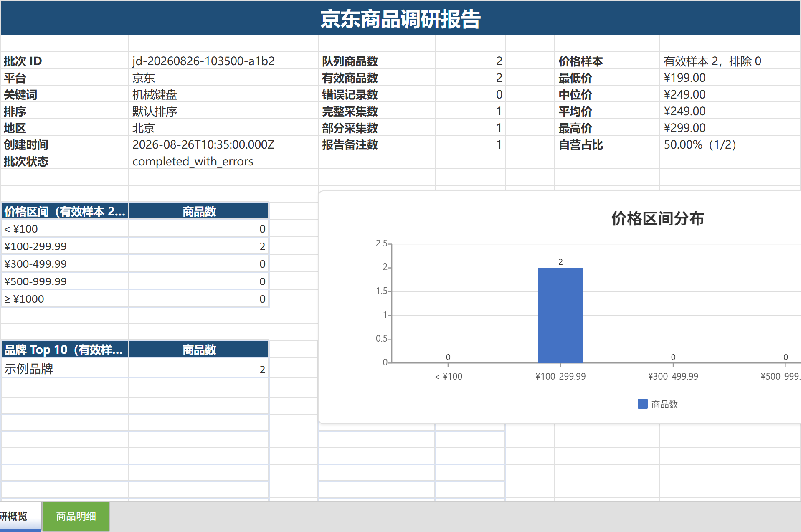801x532 pixels.
Task: Select the ¥500-999.99 row label in the price table
Action: click(65, 281)
